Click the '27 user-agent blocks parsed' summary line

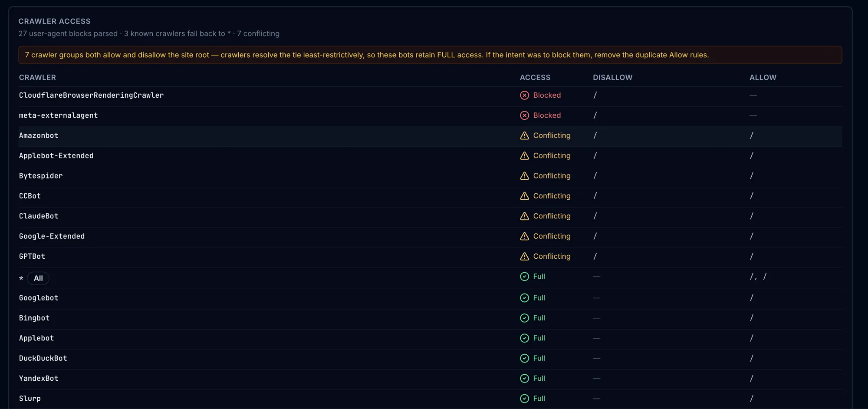click(x=149, y=33)
